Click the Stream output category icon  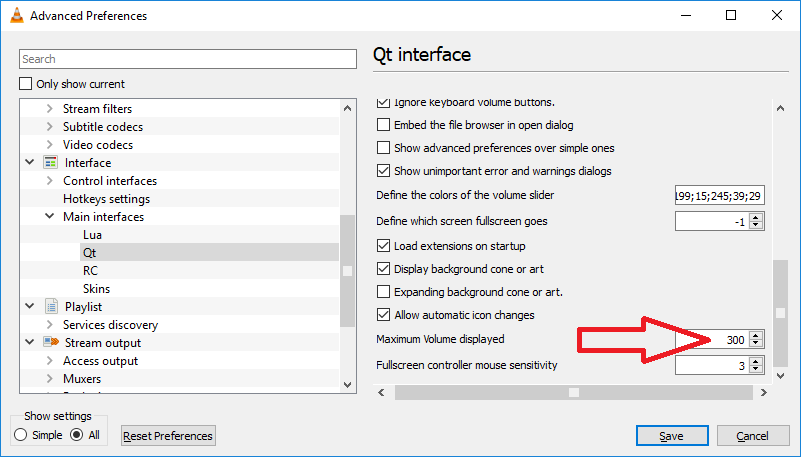click(x=50, y=343)
